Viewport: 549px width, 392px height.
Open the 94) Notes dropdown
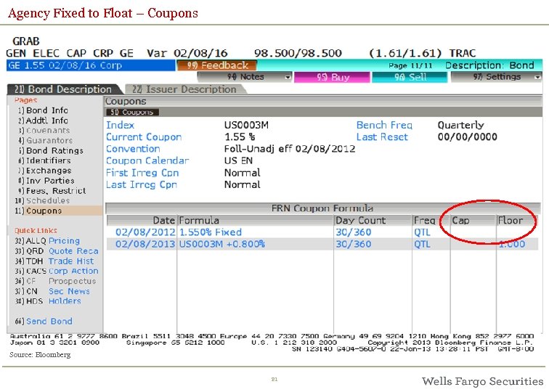point(245,77)
